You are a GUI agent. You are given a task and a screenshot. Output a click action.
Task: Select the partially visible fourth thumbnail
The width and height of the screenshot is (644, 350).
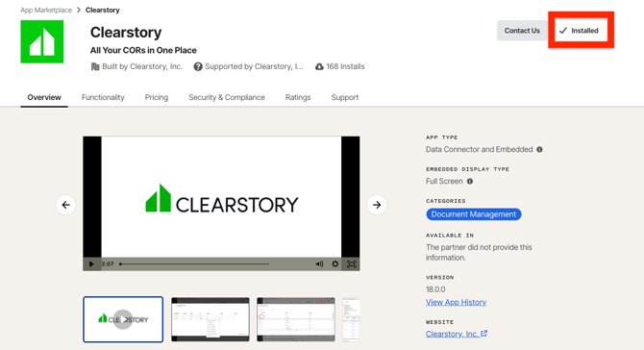[351, 319]
